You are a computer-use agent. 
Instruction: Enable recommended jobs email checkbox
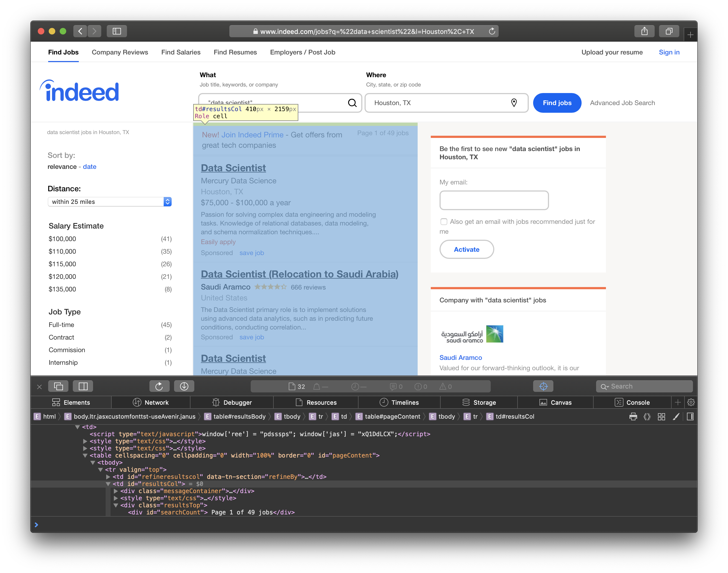pyautogui.click(x=444, y=221)
